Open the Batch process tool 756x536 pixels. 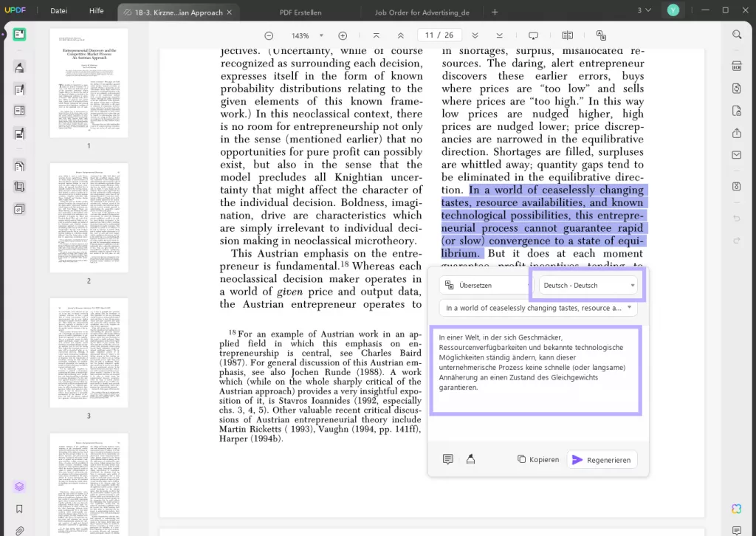tap(19, 209)
